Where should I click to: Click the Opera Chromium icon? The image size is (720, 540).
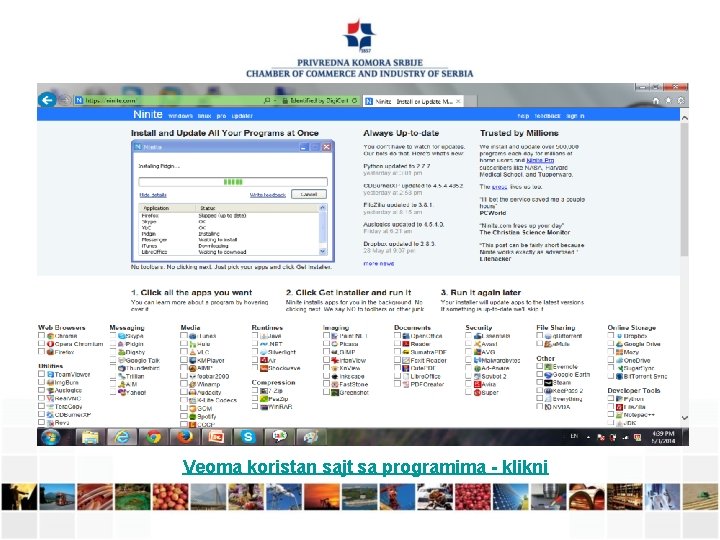[x=51, y=344]
